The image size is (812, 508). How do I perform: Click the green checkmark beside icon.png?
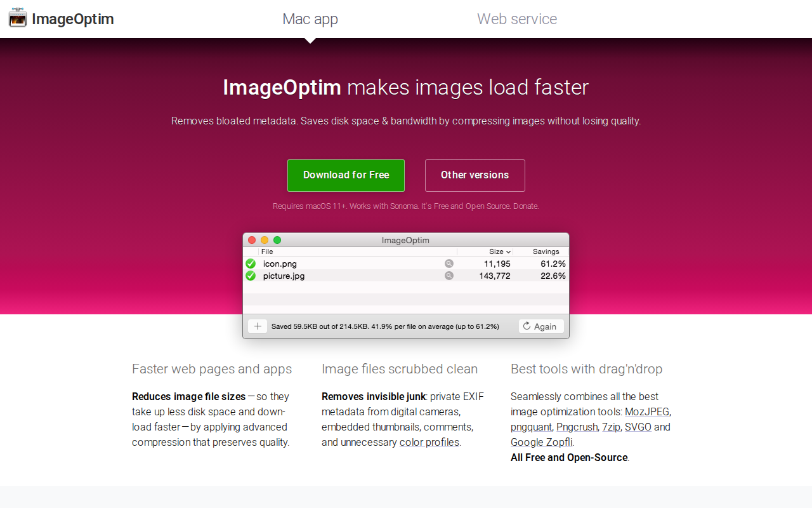[251, 264]
